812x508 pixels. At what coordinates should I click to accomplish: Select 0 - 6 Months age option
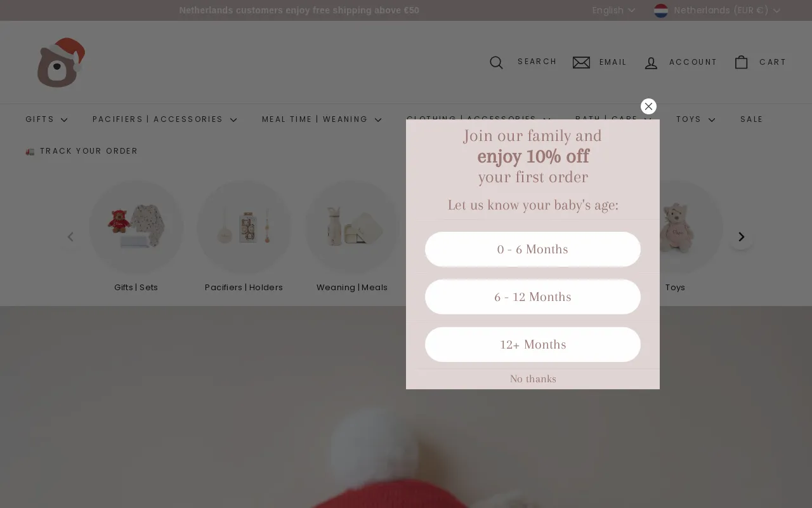coord(533,249)
